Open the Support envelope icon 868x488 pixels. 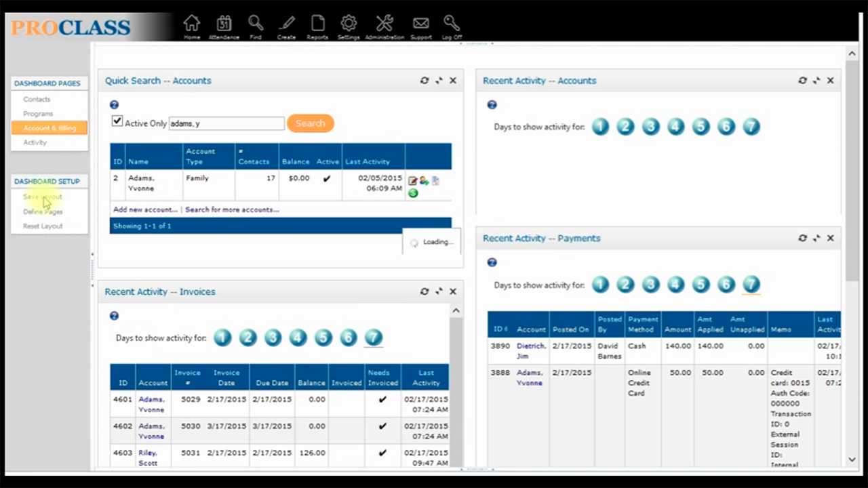[421, 26]
